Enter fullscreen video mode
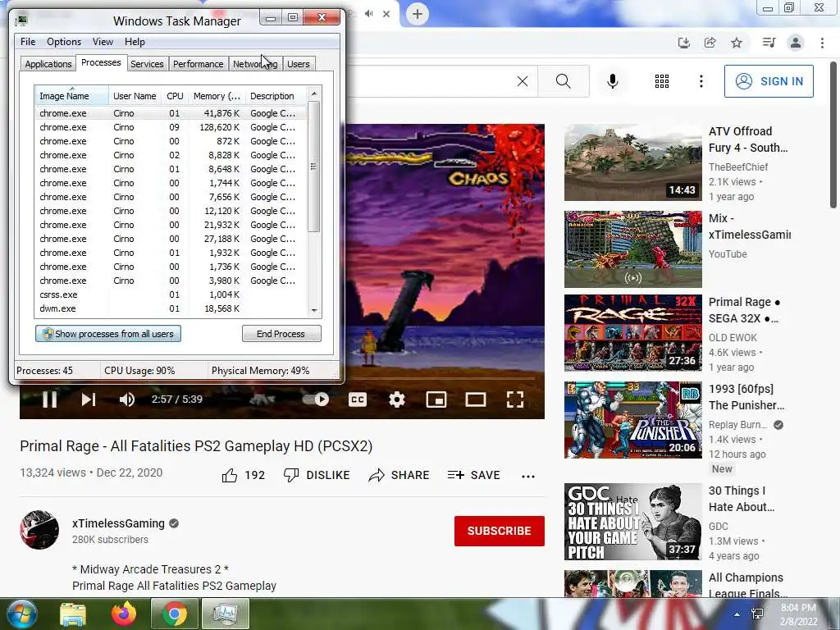Viewport: 840px width, 630px height. click(515, 399)
